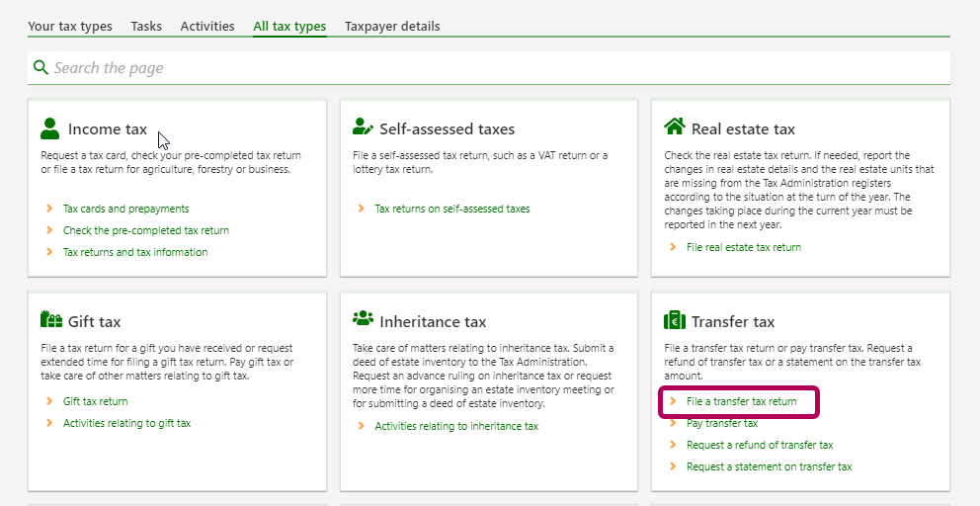Open the Taxpayer details tab

tap(392, 27)
